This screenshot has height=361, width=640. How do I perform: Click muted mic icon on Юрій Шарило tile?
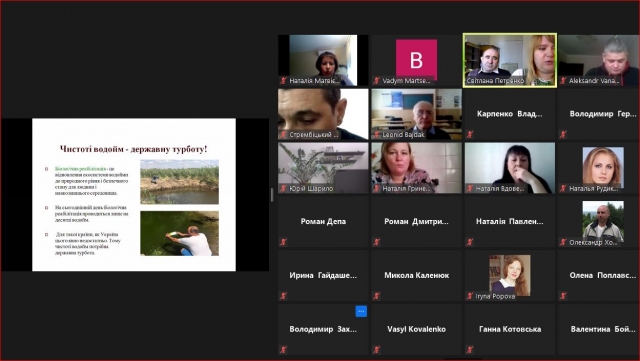[x=283, y=188]
